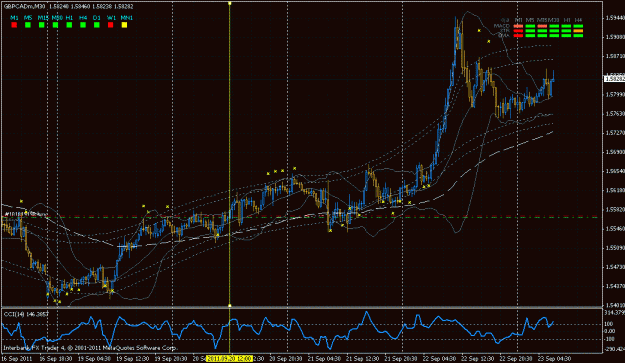Click the EMA H4 green signal bar
The image size is (625, 363).
click(x=578, y=35)
